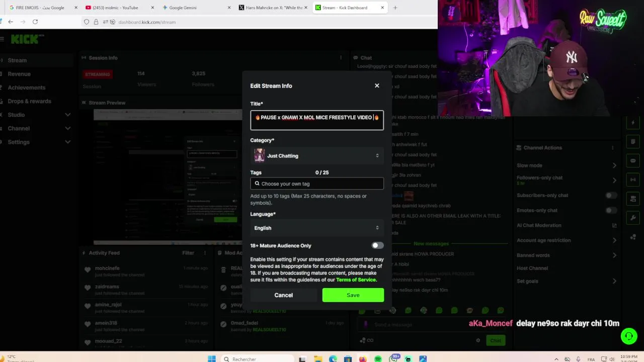Open Achievements in the sidebar
This screenshot has width=644, height=362.
pos(36,87)
